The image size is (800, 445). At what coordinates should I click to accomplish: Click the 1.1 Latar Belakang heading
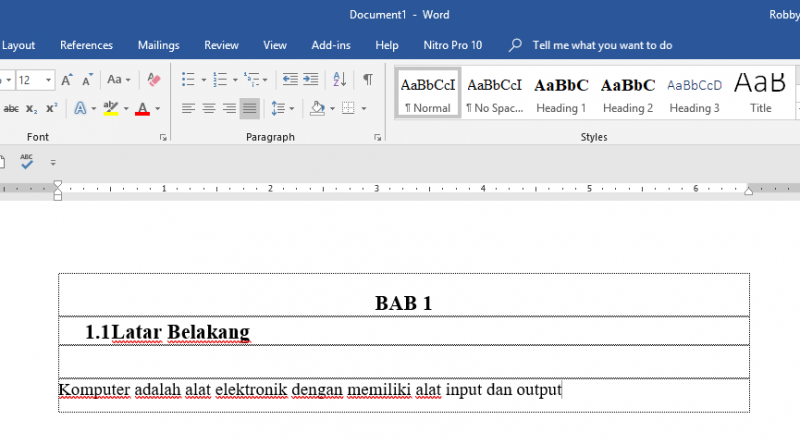click(167, 332)
